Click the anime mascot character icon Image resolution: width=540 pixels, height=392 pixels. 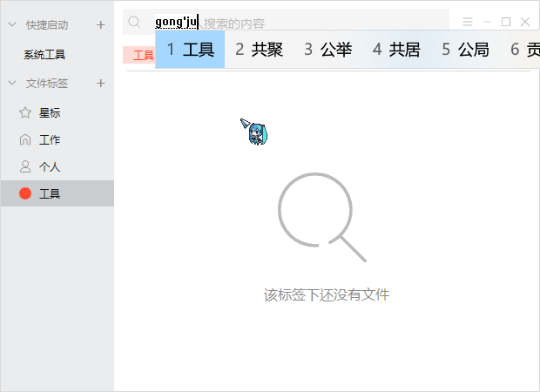click(254, 132)
